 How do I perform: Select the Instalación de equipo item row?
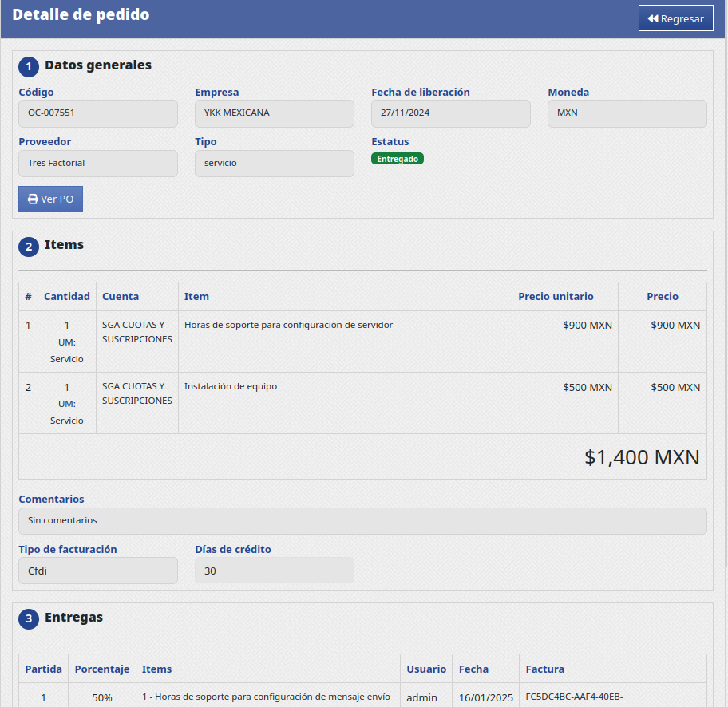pyautogui.click(x=231, y=387)
